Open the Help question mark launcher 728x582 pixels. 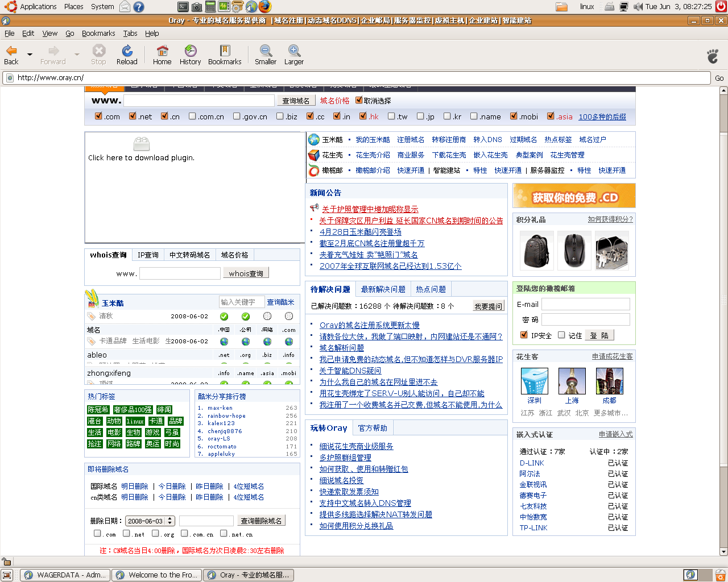coord(138,7)
